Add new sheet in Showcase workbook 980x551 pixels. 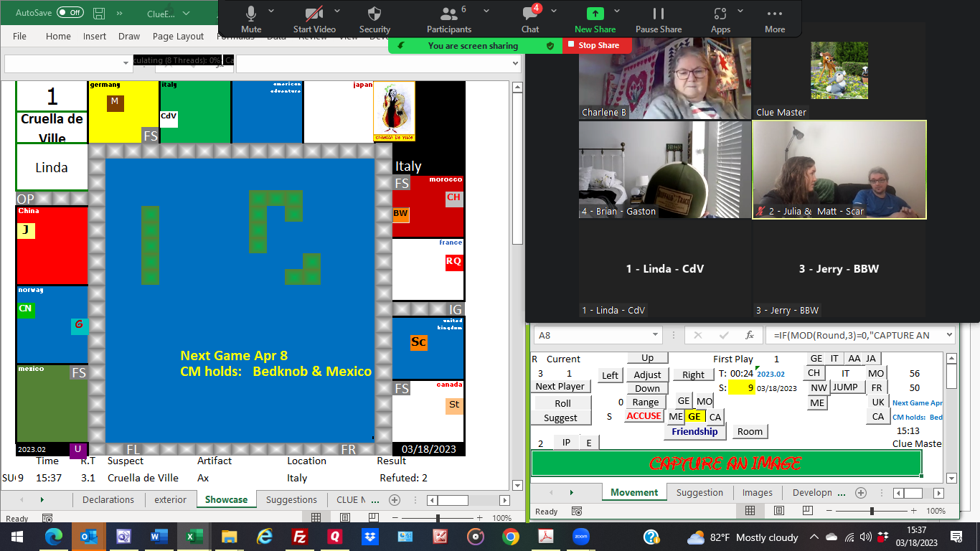(394, 500)
